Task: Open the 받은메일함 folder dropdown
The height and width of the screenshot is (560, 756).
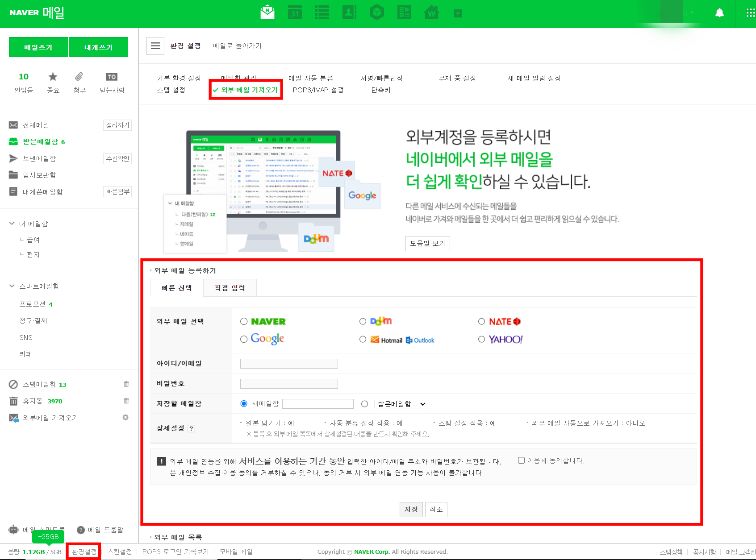Action: (401, 403)
